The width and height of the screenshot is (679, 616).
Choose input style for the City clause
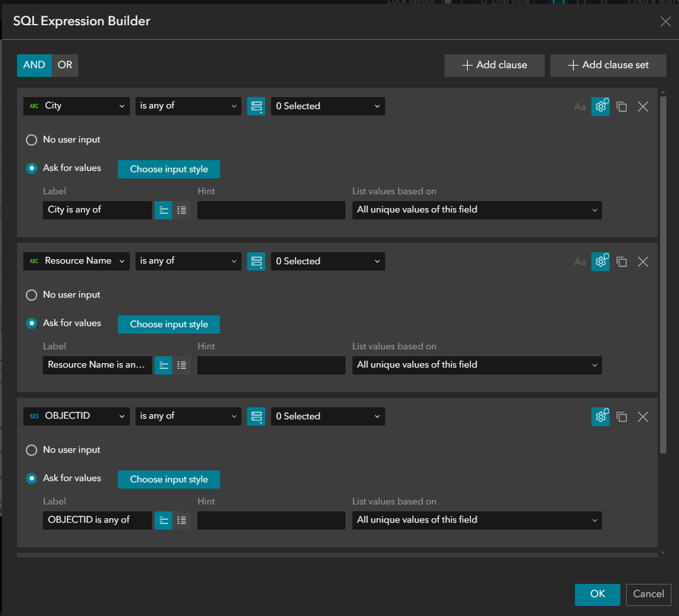(x=168, y=169)
